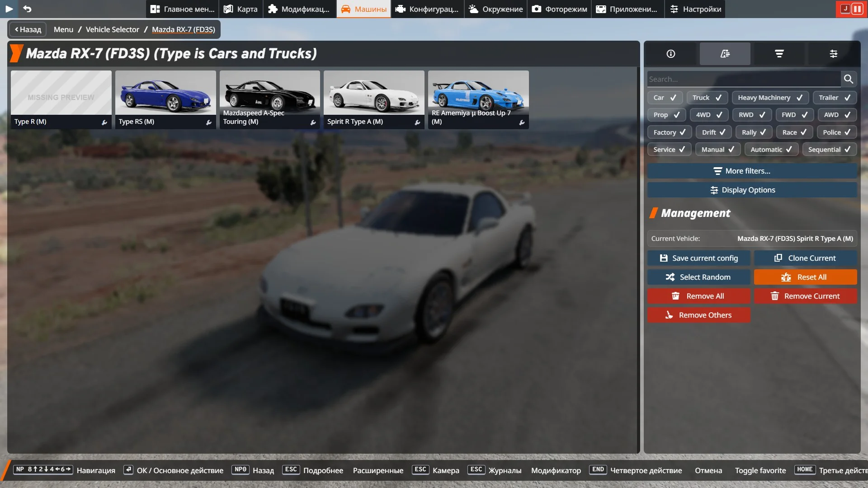Open the filters panel tab icon
868x488 pixels.
point(779,54)
